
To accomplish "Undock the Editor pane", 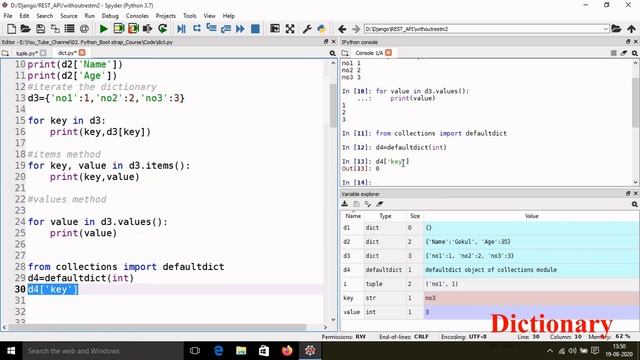I will click(x=326, y=42).
